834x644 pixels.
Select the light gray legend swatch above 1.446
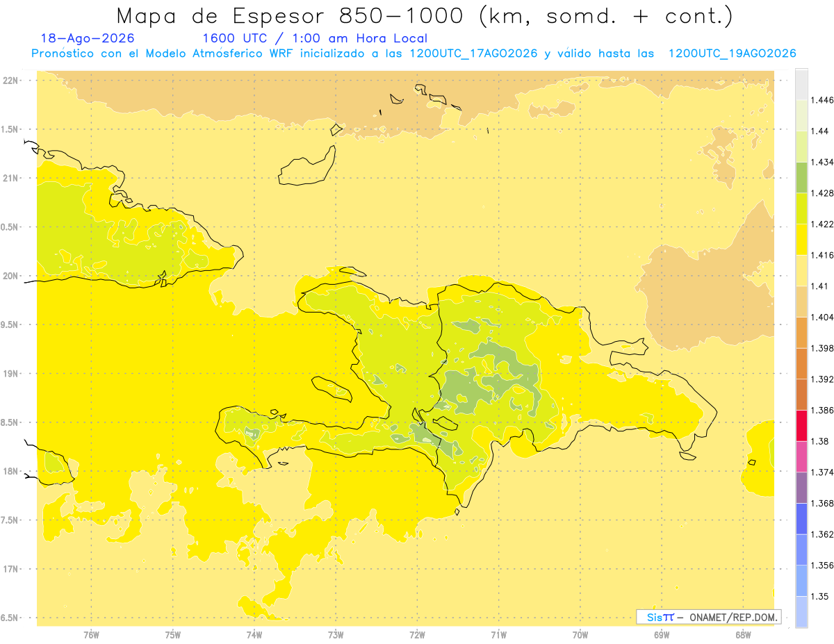click(x=801, y=84)
